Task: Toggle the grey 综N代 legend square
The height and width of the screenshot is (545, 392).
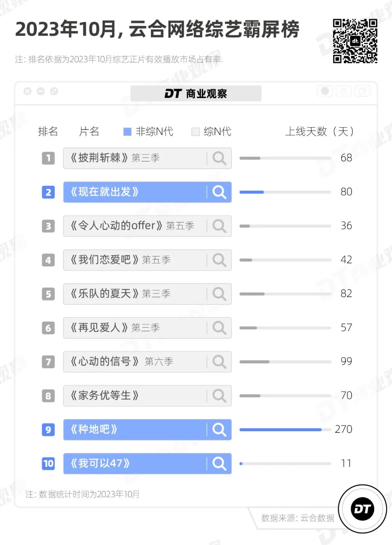Action: pos(195,132)
